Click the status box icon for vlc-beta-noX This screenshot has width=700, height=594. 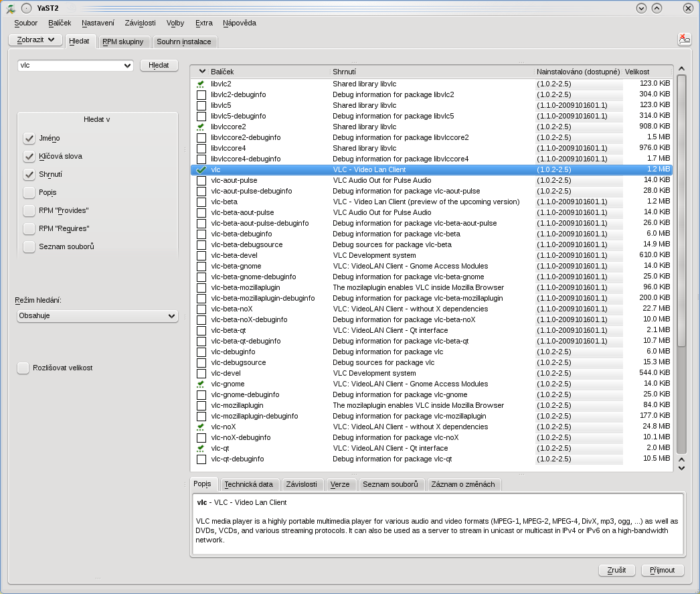tap(201, 309)
